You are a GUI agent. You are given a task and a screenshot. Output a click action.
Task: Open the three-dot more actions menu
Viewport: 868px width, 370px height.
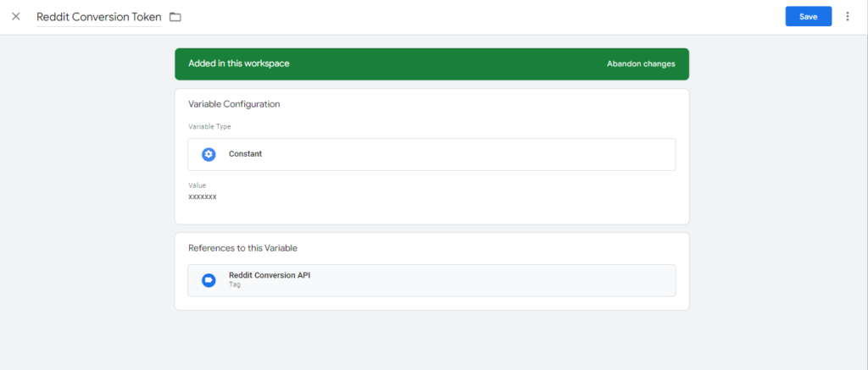[x=847, y=17]
